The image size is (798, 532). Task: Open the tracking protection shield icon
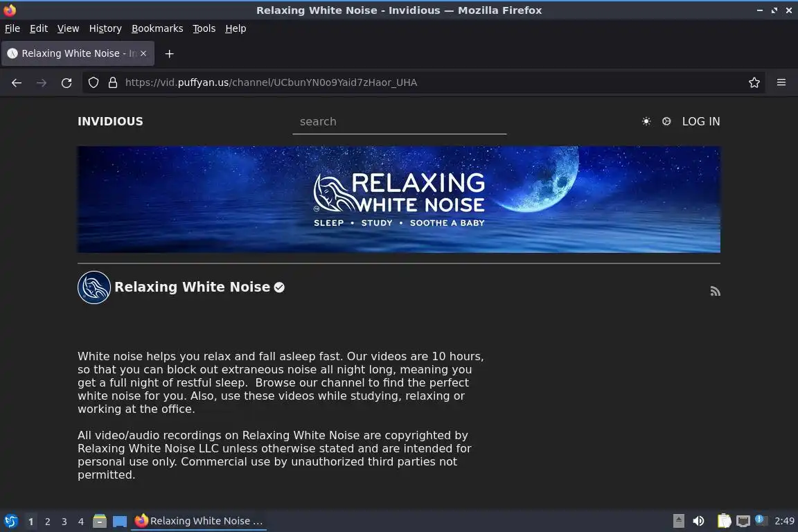pos(93,82)
